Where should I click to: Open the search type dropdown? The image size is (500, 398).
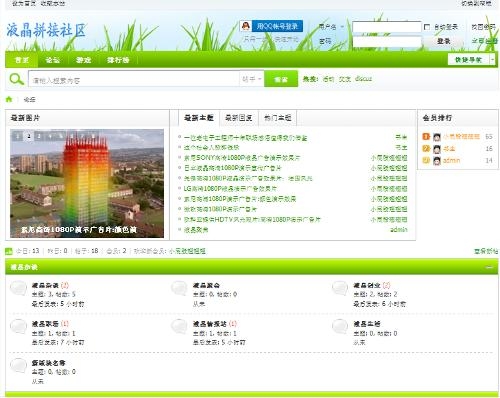pos(252,79)
